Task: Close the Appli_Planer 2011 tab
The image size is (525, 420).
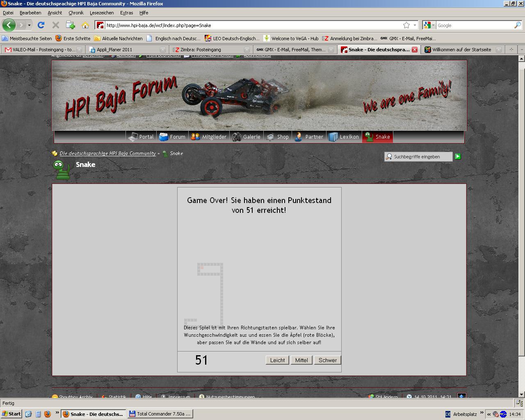Action: (x=163, y=50)
